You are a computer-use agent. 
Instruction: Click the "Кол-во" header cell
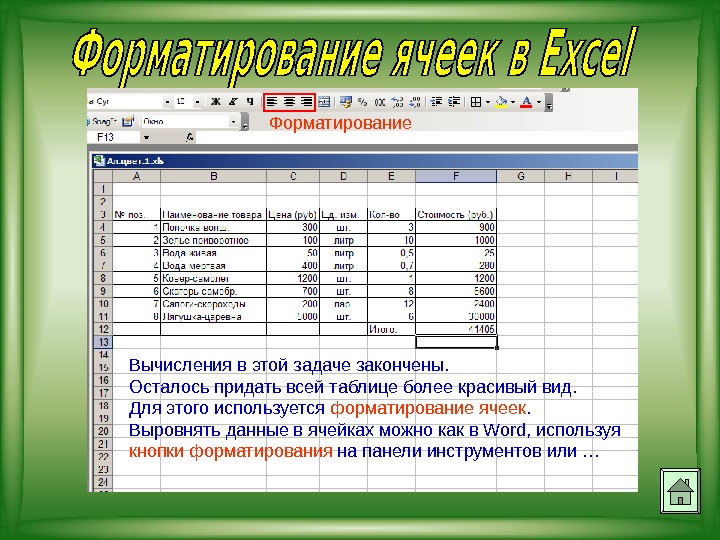(x=391, y=214)
